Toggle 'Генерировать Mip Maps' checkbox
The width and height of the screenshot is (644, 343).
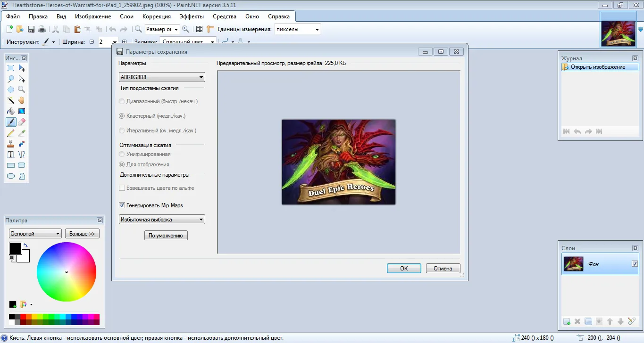tap(122, 205)
